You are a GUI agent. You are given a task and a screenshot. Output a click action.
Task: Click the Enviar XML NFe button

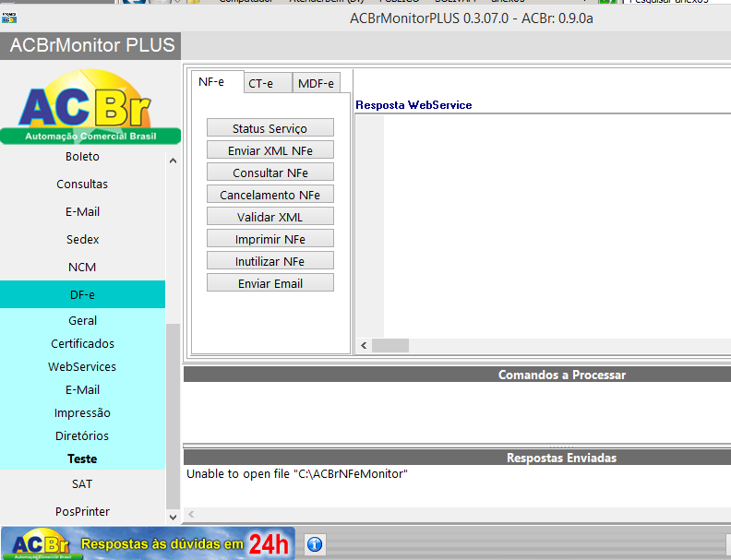[x=270, y=150]
